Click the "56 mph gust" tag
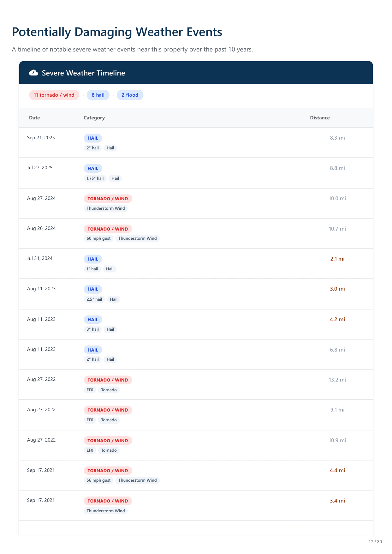This screenshot has width=392, height=554. [x=98, y=480]
